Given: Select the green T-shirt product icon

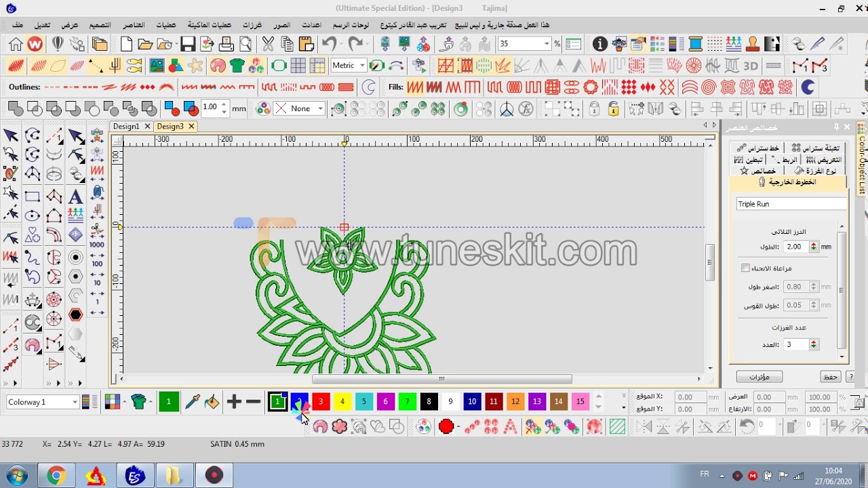Looking at the screenshot, I should [x=237, y=66].
